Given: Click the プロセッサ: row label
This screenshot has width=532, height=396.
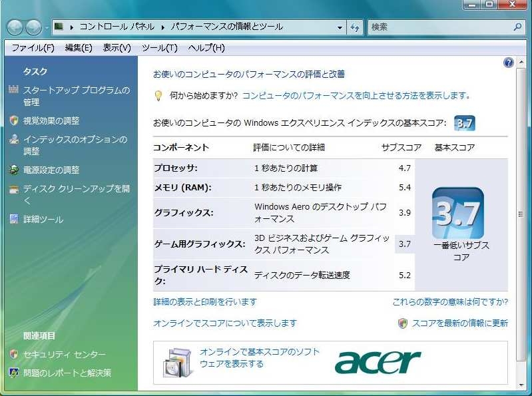Looking at the screenshot, I should (176, 168).
